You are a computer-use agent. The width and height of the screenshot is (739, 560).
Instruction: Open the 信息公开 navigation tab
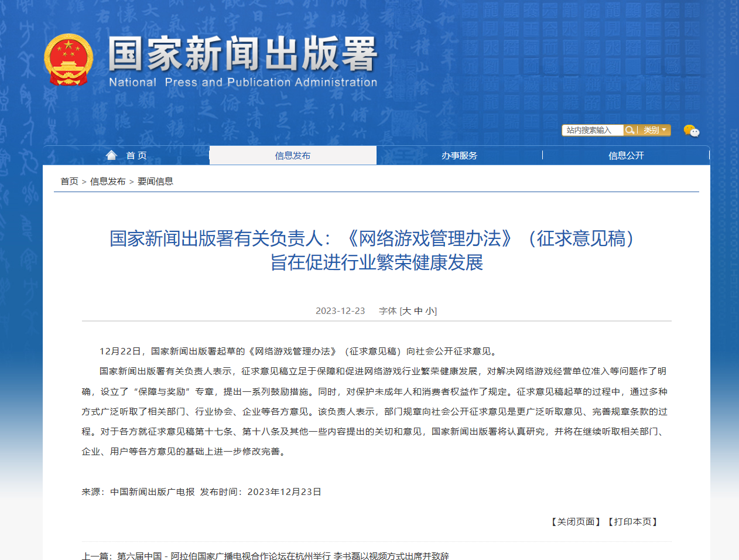coord(626,155)
